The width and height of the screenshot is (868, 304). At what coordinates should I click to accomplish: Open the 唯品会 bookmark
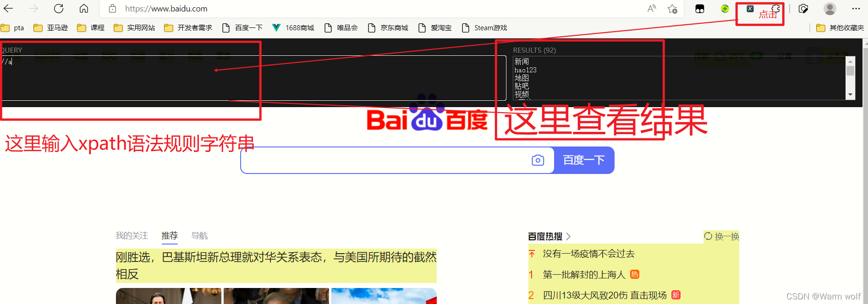click(341, 28)
